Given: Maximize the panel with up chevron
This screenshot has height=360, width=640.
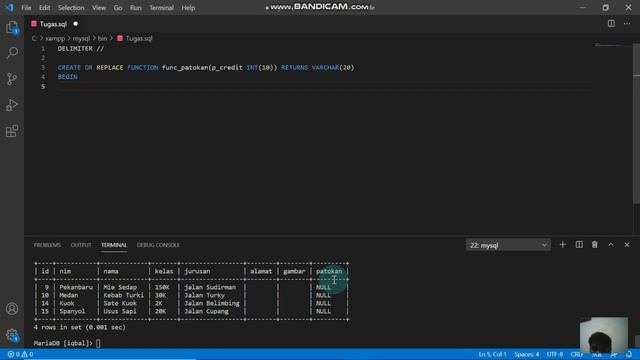Looking at the screenshot, I should click(611, 244).
